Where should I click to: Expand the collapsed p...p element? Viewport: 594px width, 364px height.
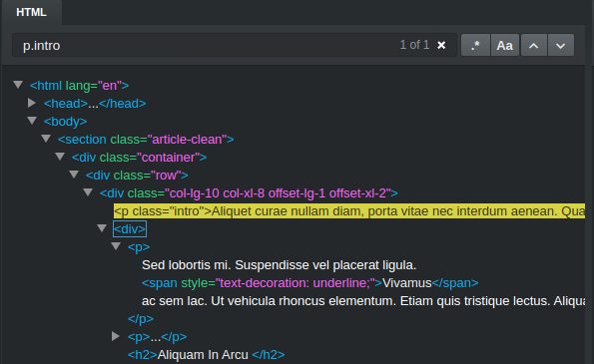(116, 336)
